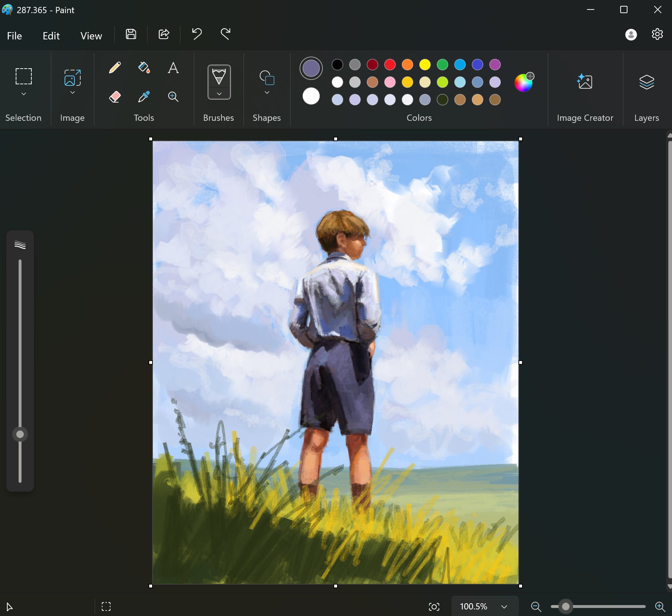
Task: Click bottom-right canvas resize handle
Action: click(521, 586)
